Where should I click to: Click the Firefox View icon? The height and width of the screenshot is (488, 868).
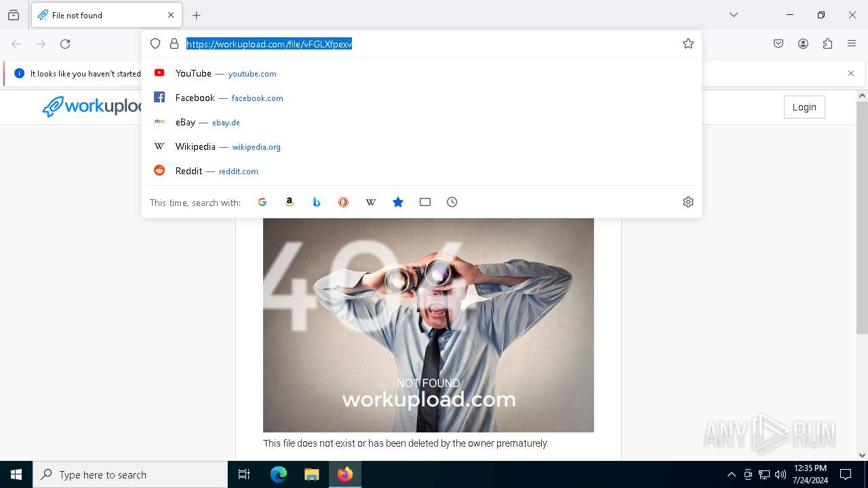coord(14,15)
